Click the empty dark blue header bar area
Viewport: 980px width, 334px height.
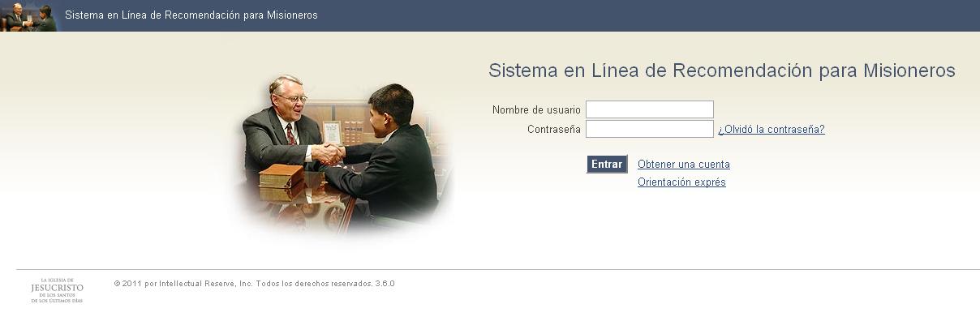(649, 15)
